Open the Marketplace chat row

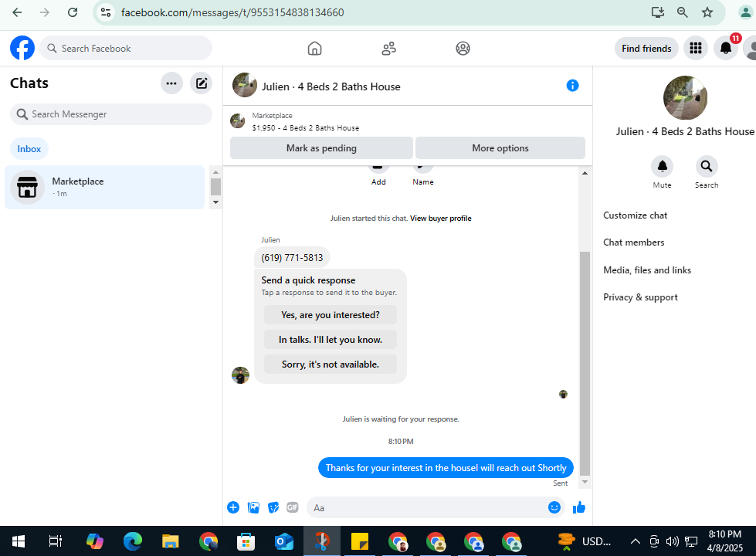tap(104, 187)
